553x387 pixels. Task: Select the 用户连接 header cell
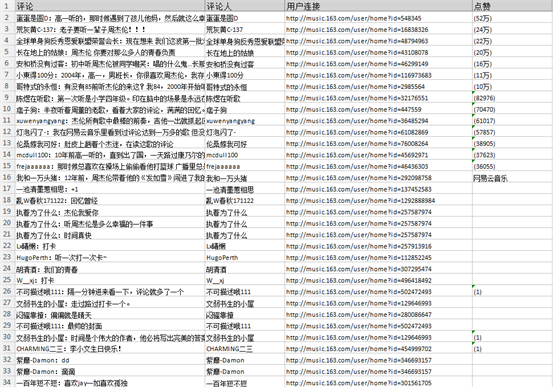click(378, 6)
